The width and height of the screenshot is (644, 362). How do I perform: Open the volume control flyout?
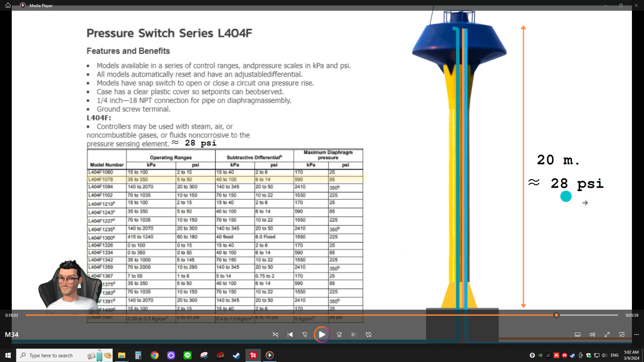[x=592, y=335]
